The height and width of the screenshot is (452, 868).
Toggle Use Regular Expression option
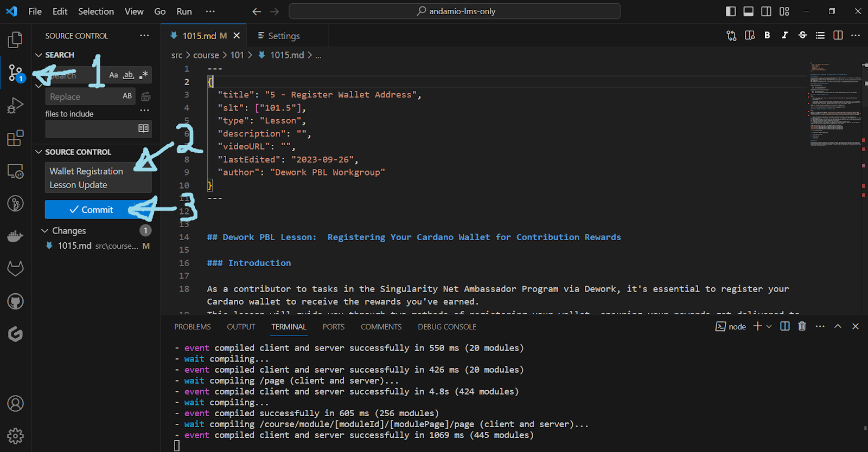coord(143,75)
